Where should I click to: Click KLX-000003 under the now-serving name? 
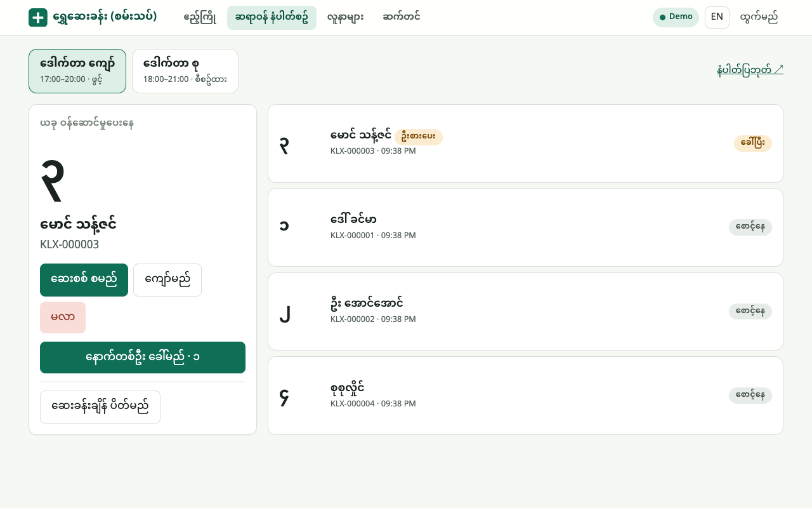pos(70,244)
